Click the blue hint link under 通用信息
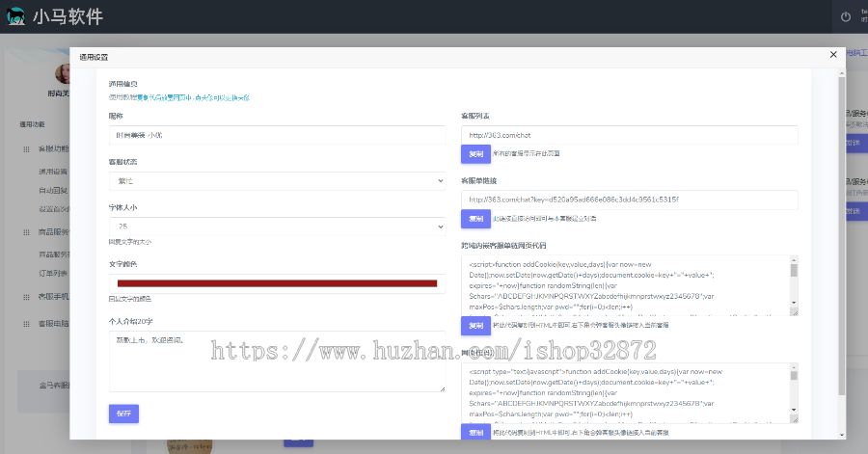Viewport: 868px width, 454px height. (x=194, y=97)
